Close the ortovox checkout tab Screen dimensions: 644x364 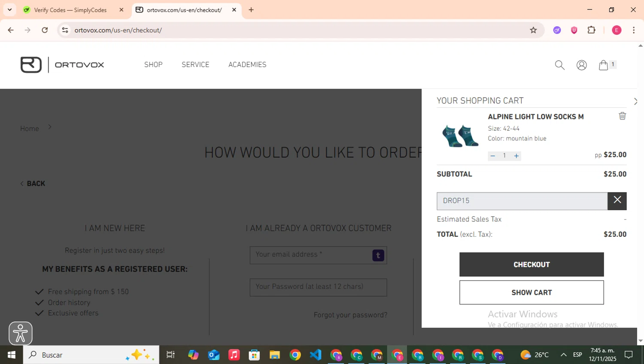click(x=234, y=10)
